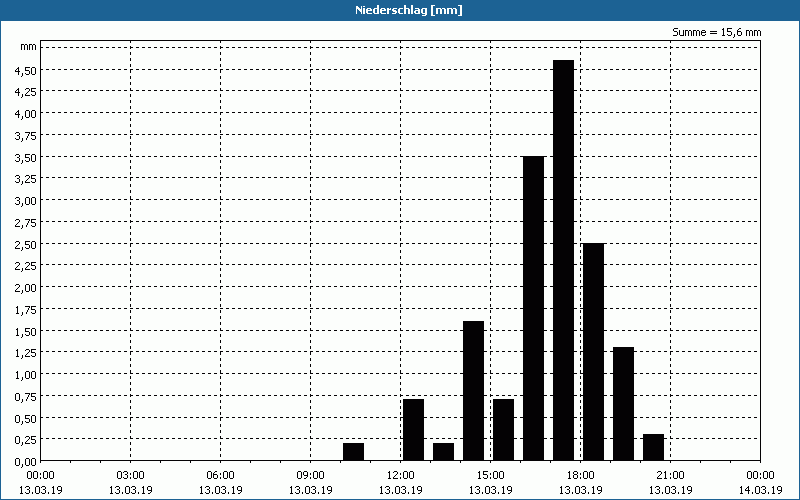Click the 1,00 y-axis label
This screenshot has width=800, height=500.
point(26,374)
